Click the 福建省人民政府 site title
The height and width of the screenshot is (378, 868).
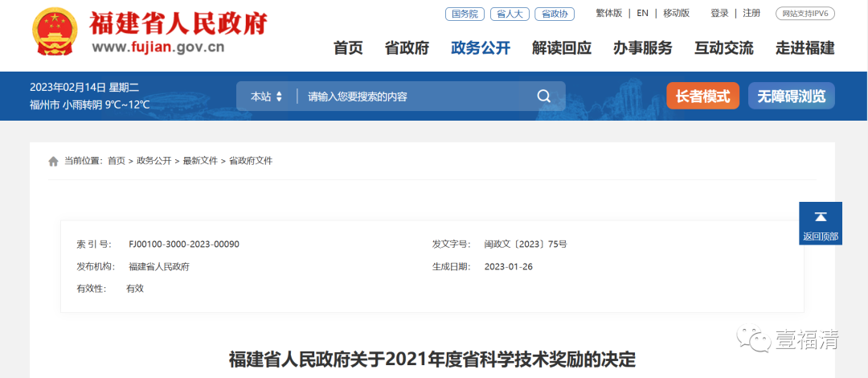178,23
